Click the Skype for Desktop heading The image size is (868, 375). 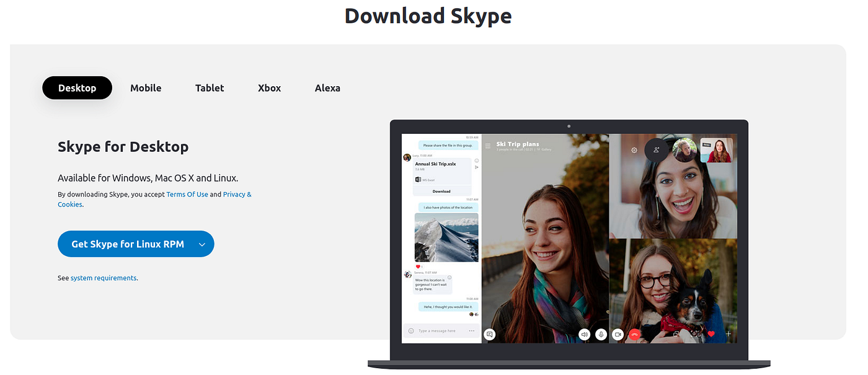[x=123, y=147]
